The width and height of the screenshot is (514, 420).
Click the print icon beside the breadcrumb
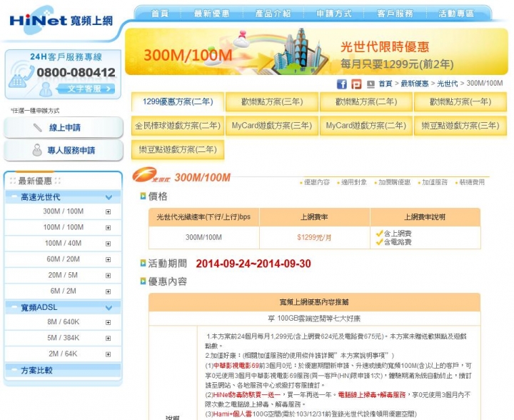coord(371,84)
